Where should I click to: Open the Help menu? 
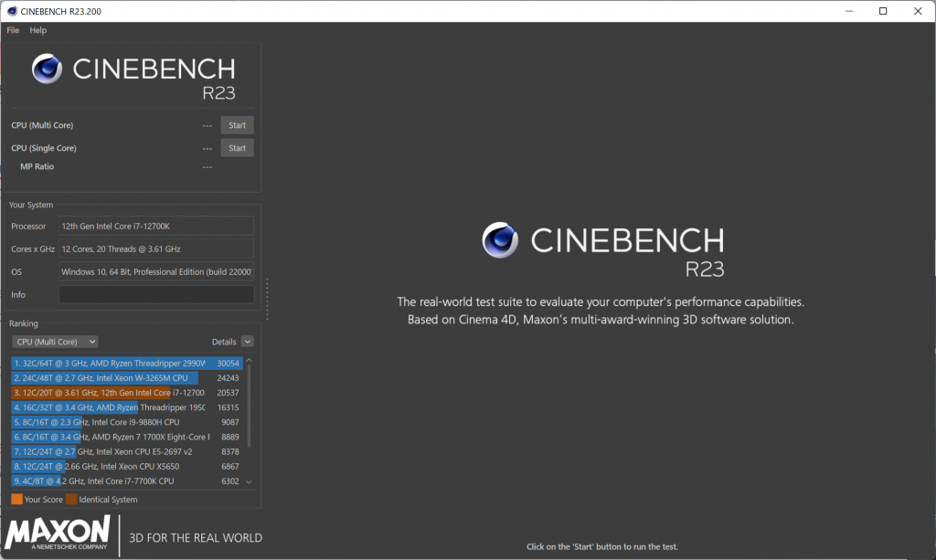pos(37,30)
